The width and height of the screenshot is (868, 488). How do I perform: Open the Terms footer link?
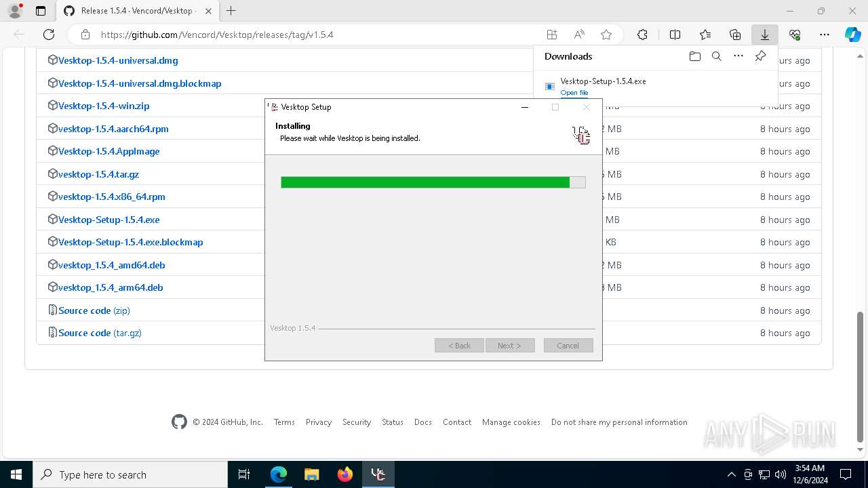pyautogui.click(x=284, y=422)
